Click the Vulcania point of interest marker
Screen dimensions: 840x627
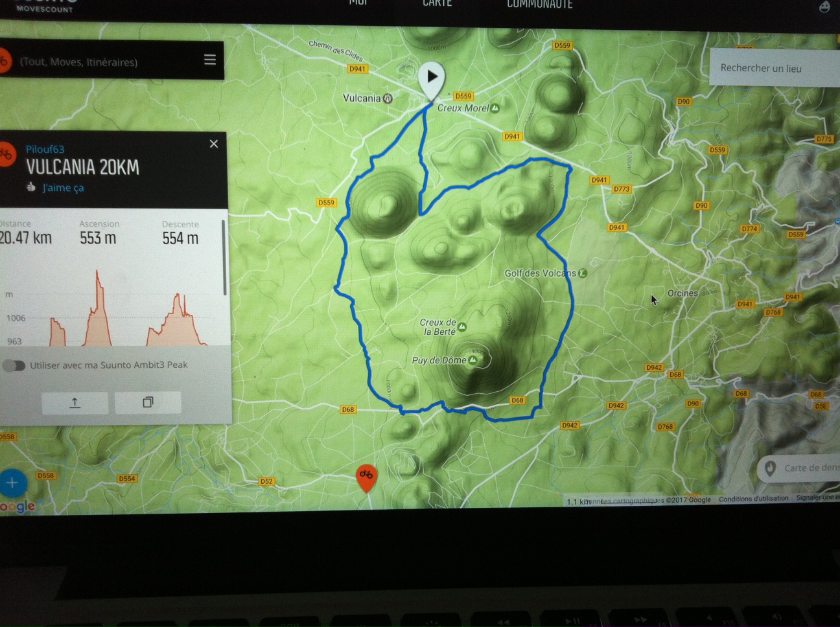pos(388,98)
